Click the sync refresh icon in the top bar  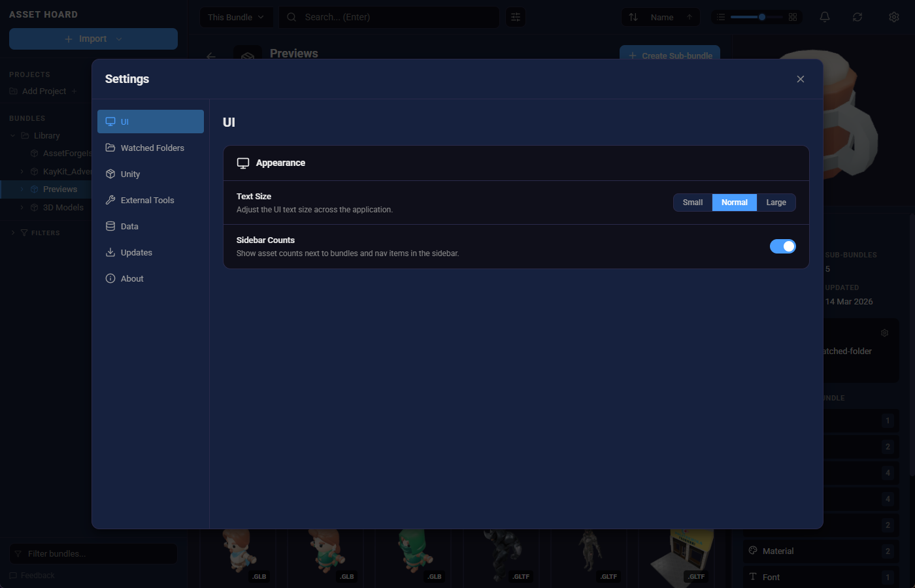[x=857, y=17]
